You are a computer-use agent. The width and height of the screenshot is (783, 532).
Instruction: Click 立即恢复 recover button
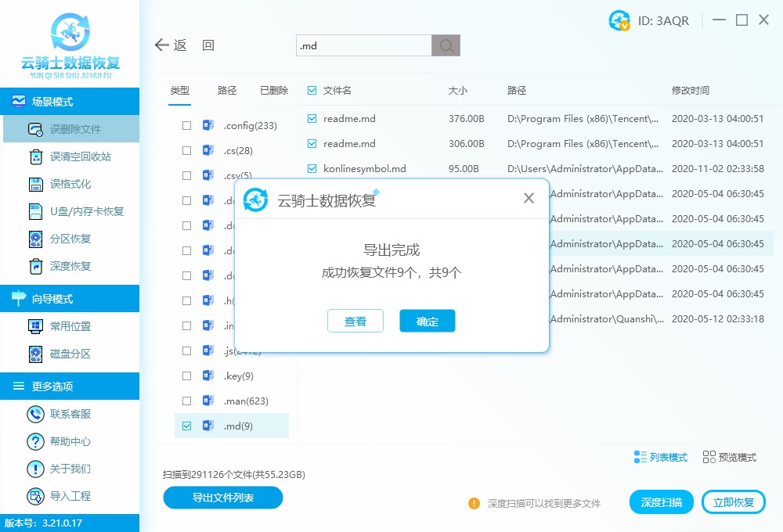click(x=734, y=502)
